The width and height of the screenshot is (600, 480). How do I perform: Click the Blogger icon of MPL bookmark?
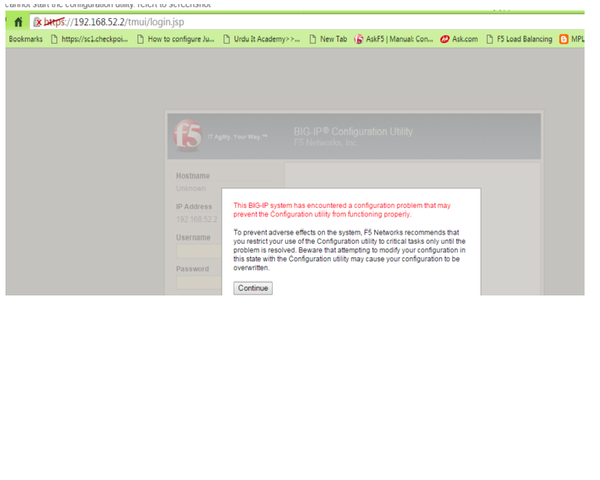[x=564, y=39]
